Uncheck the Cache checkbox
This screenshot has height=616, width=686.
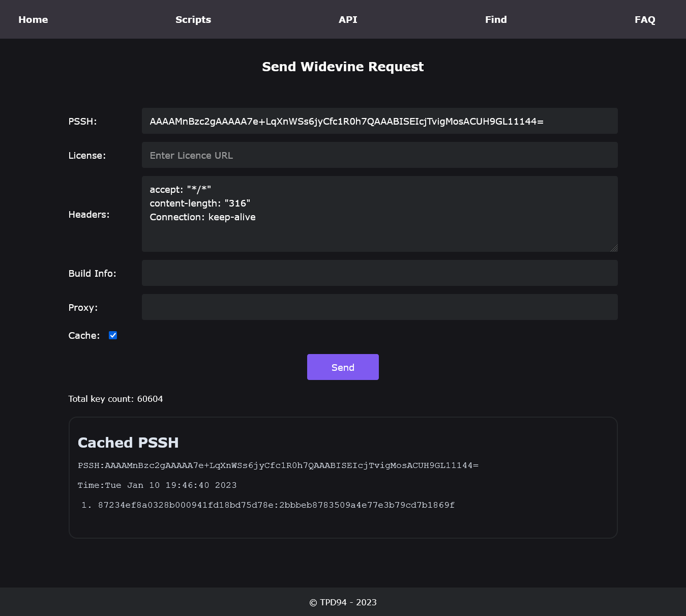pyautogui.click(x=113, y=335)
